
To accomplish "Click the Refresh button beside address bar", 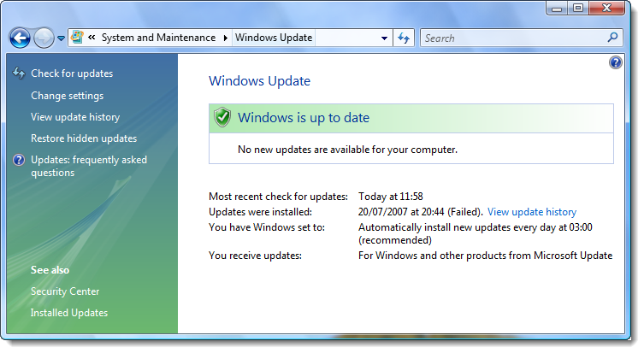I will [x=404, y=38].
